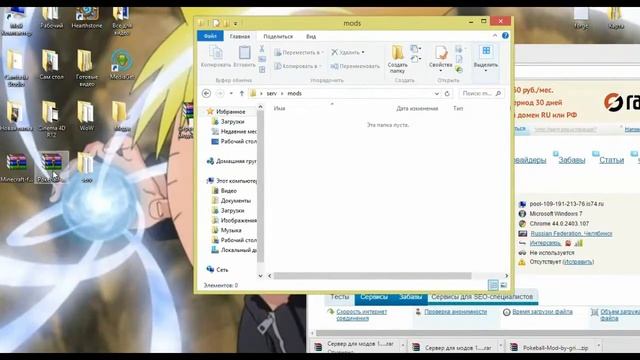Switch to the Главная ribbon tab
The image size is (640, 360).
click(x=240, y=36)
